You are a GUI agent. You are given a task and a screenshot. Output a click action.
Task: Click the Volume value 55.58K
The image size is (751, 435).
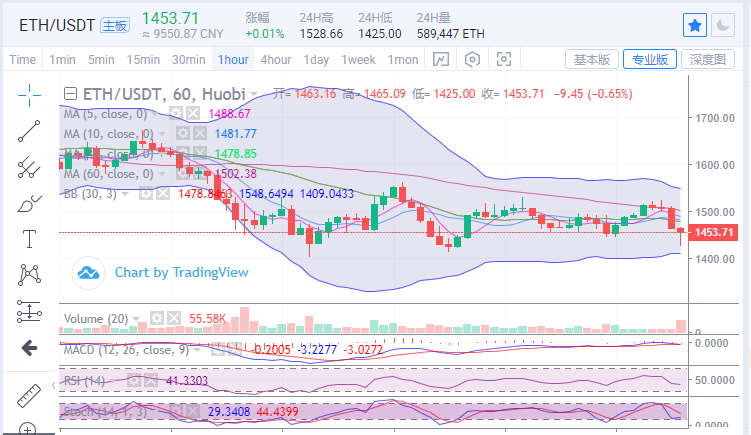[x=207, y=319]
